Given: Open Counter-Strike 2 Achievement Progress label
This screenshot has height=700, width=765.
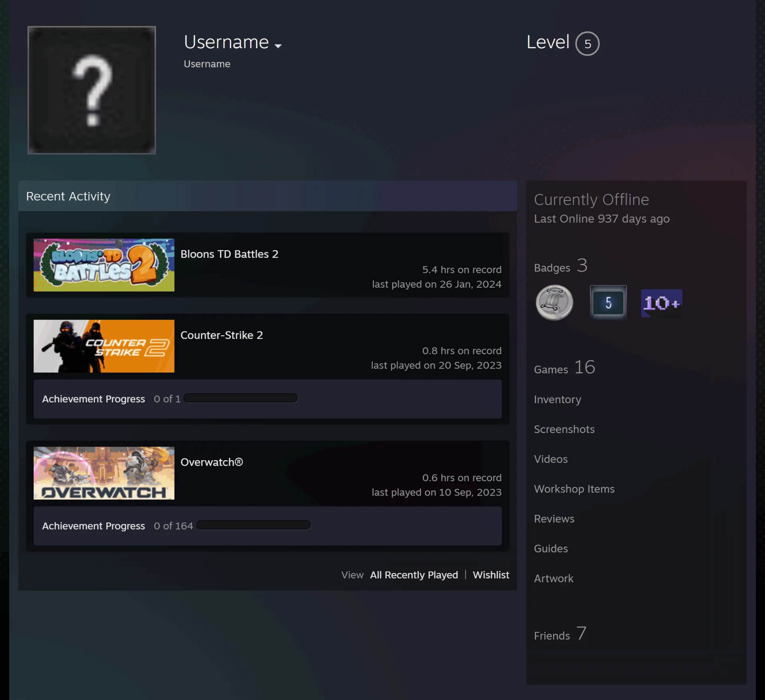Looking at the screenshot, I should (x=94, y=399).
